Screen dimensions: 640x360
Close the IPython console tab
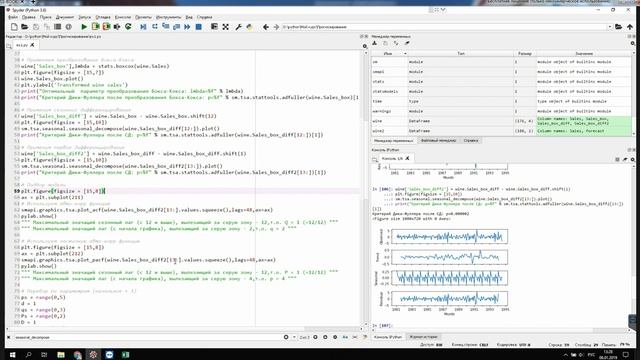coord(407,158)
